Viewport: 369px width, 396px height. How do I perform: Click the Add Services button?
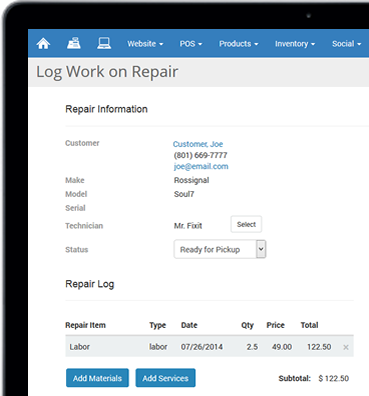tap(165, 378)
